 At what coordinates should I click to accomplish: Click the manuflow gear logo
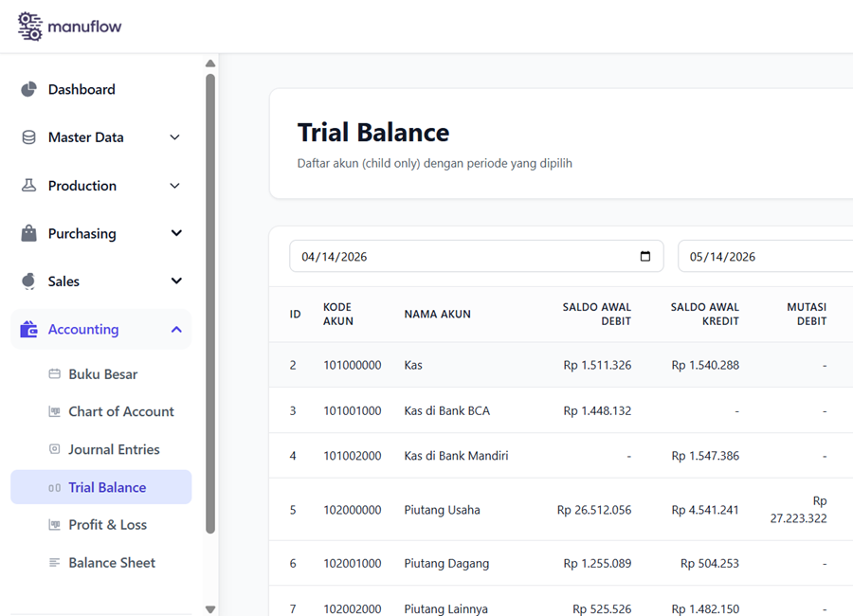tap(29, 27)
